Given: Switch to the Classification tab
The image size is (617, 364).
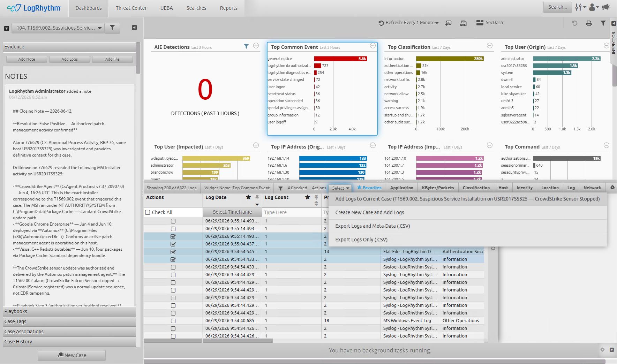Looking at the screenshot, I should [x=476, y=188].
